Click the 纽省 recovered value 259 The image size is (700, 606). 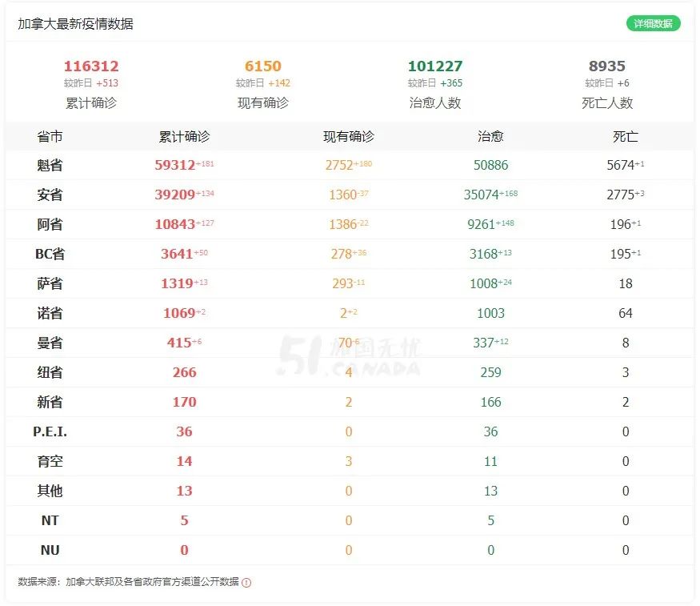point(490,372)
